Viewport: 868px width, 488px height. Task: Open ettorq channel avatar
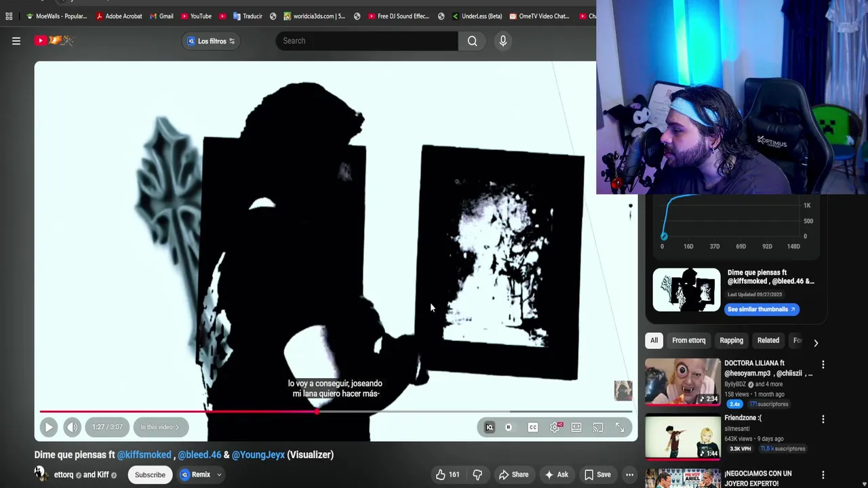pyautogui.click(x=41, y=474)
